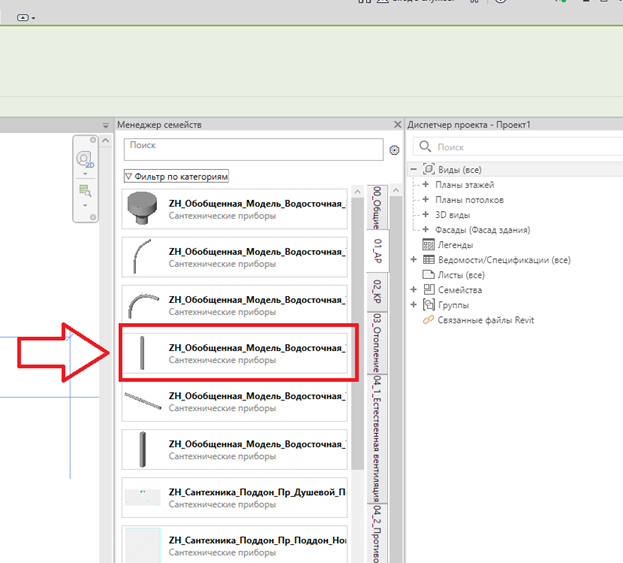This screenshot has height=563, width=623.
Task: Select 04_1_Естественная вентиляция tab
Action: 377,439
